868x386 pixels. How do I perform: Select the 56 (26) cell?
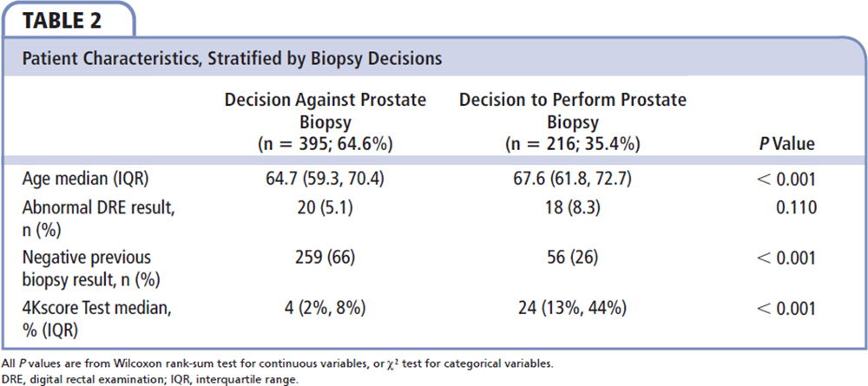coord(573,258)
